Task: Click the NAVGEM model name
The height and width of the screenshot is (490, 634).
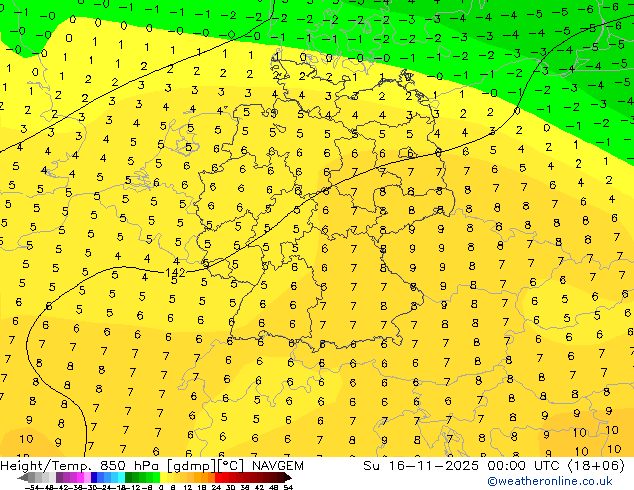Action: coord(277,466)
